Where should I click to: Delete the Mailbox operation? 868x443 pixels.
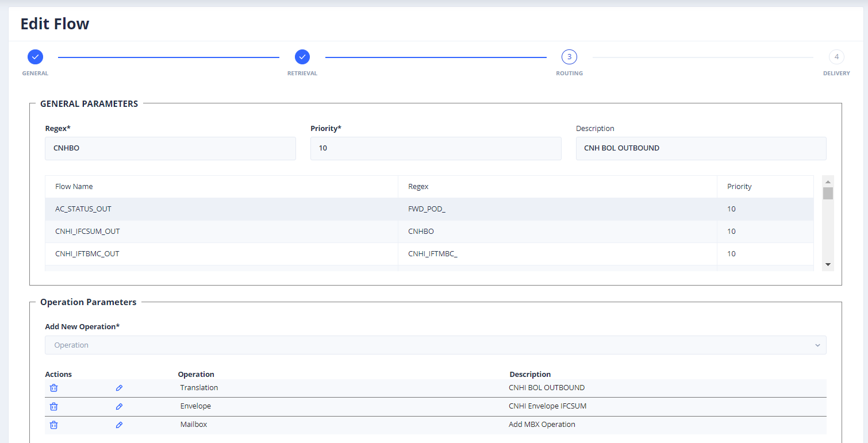pyautogui.click(x=53, y=425)
